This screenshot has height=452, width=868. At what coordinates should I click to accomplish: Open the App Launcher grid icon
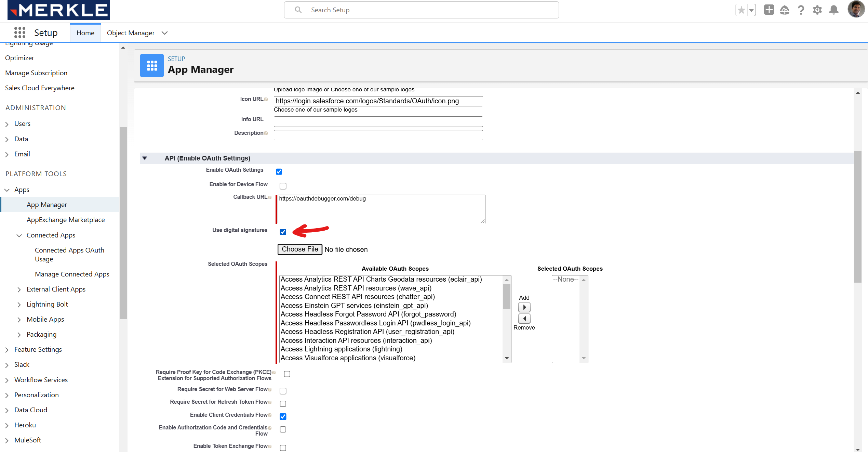click(20, 33)
